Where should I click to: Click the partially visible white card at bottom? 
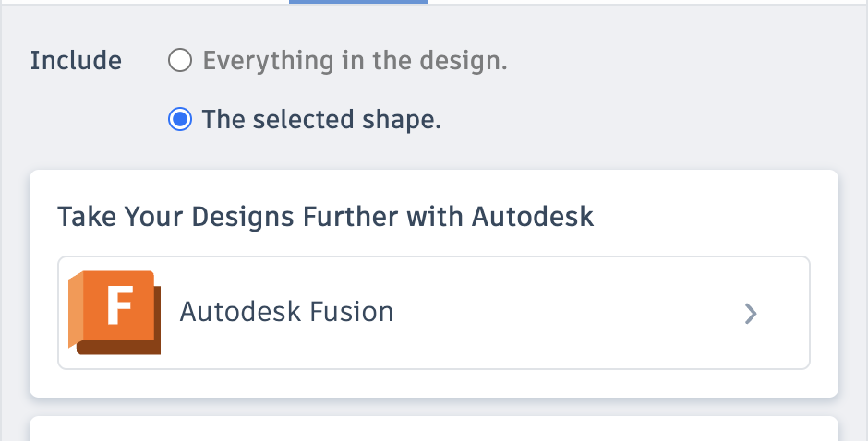click(434, 429)
